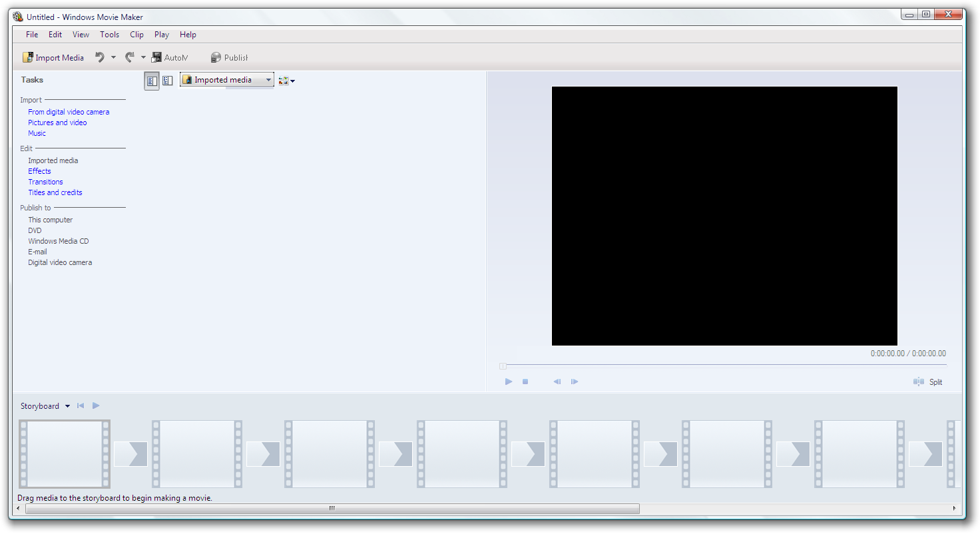Open the Redo history dropdown arrow
The width and height of the screenshot is (980, 534).
[x=143, y=58]
